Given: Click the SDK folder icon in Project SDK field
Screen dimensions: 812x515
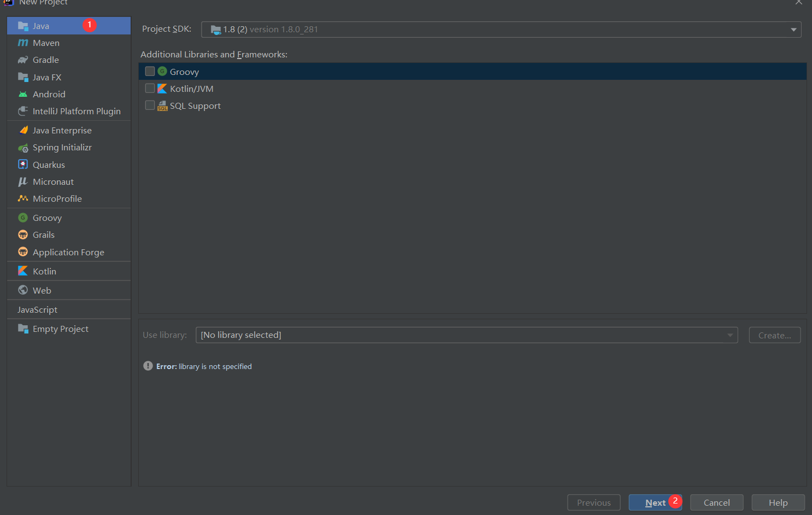Looking at the screenshot, I should pos(216,30).
